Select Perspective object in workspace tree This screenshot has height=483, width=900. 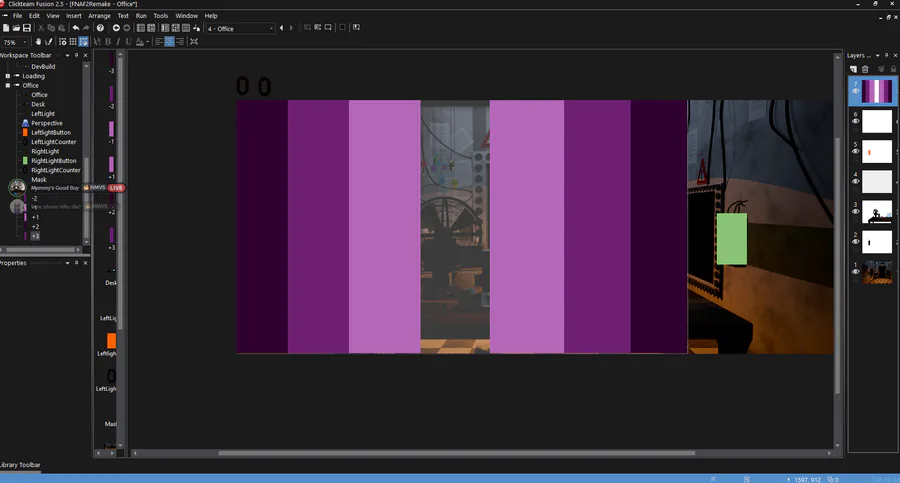click(x=46, y=123)
